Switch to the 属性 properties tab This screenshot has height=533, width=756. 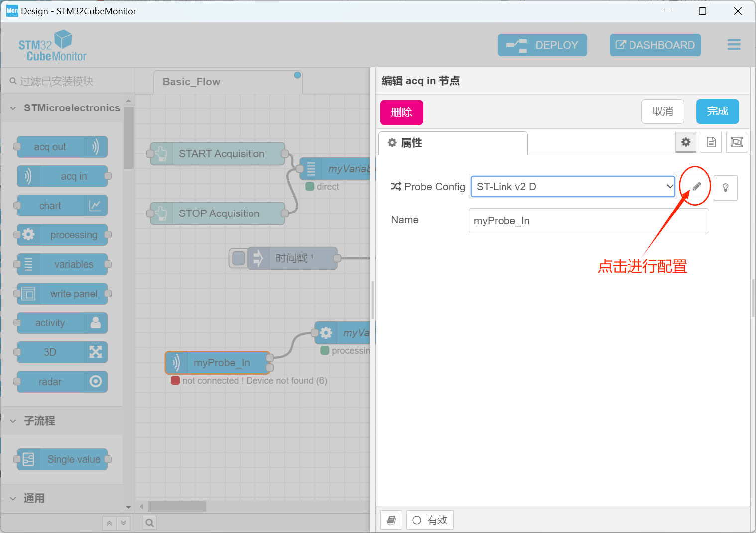(453, 143)
